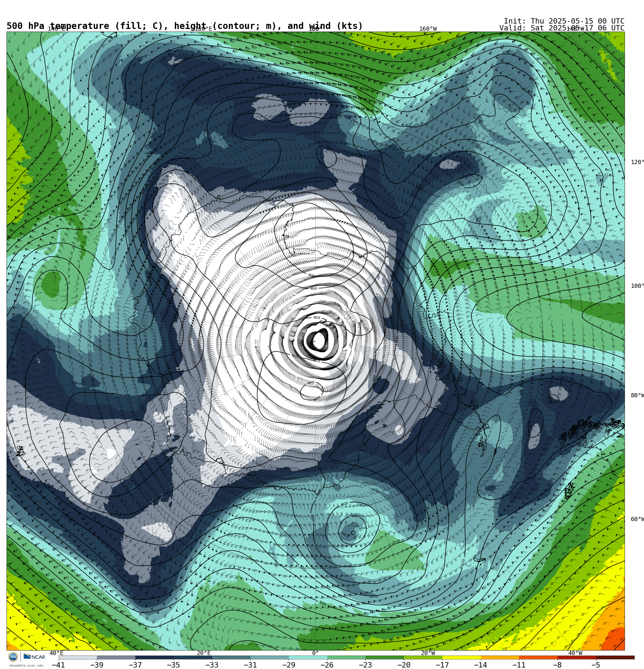
Task: Click the 5400 height contour label
Action: click(96, 163)
